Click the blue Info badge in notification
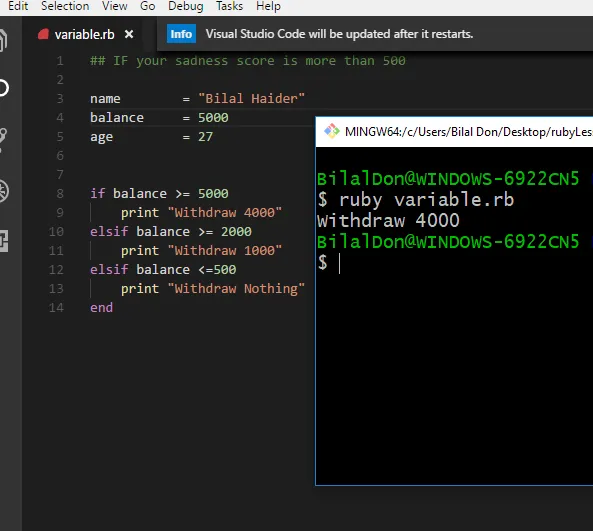 [181, 34]
